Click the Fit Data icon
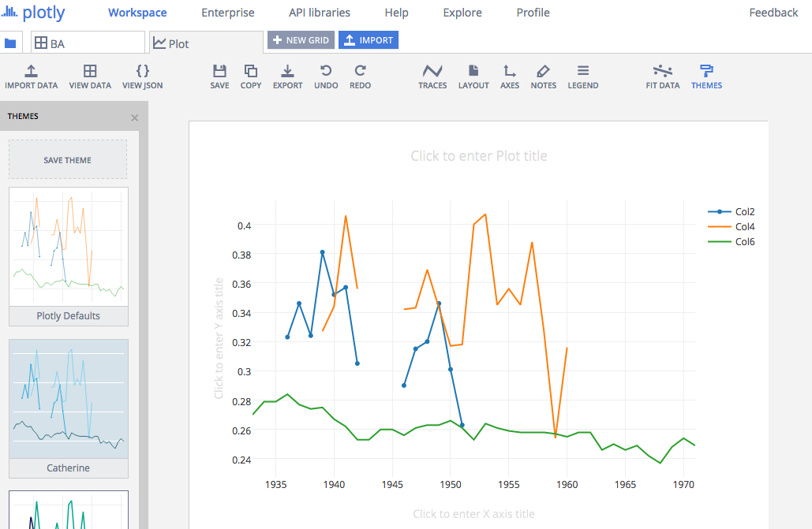The height and width of the screenshot is (529, 812). [x=663, y=71]
